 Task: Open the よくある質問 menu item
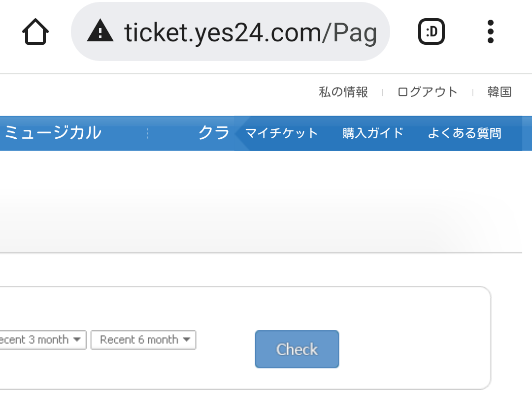pyautogui.click(x=464, y=133)
